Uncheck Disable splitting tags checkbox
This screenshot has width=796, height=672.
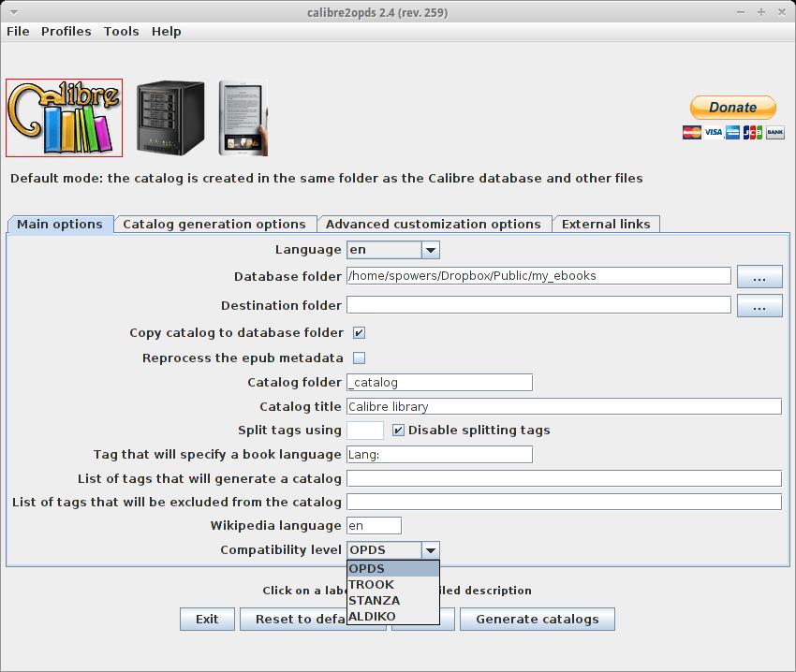398,431
